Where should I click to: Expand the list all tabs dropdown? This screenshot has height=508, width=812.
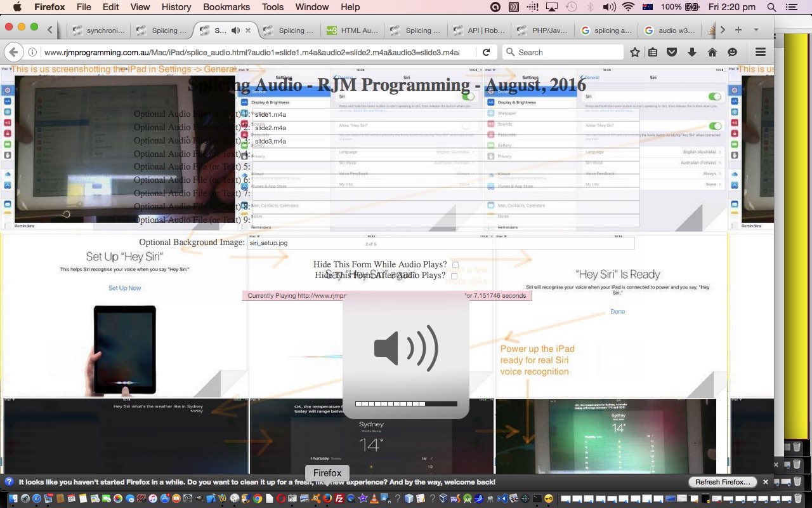[x=756, y=30]
